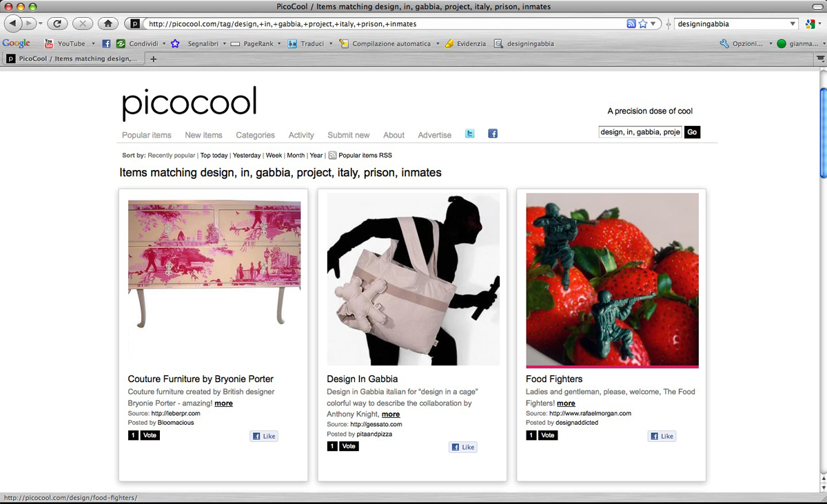The image size is (827, 504).
Task: Click the stop loading X button
Action: click(82, 23)
